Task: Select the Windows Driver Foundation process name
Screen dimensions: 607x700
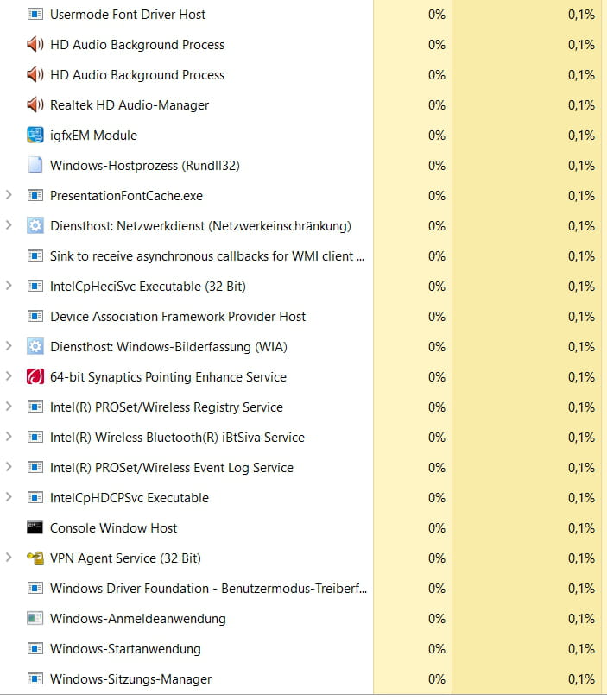Action: (209, 589)
